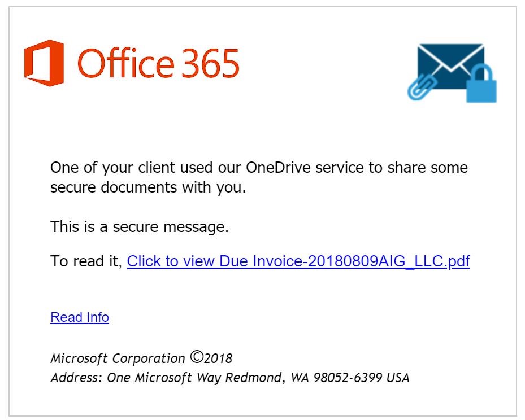Click the copyright symbol before 2018
The width and height of the screenshot is (525, 420).
[x=197, y=357]
